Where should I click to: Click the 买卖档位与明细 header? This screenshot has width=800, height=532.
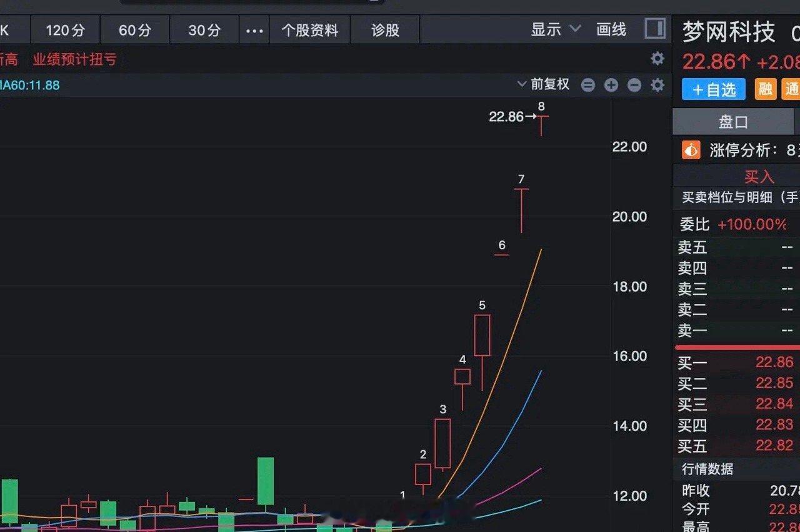[x=740, y=198]
